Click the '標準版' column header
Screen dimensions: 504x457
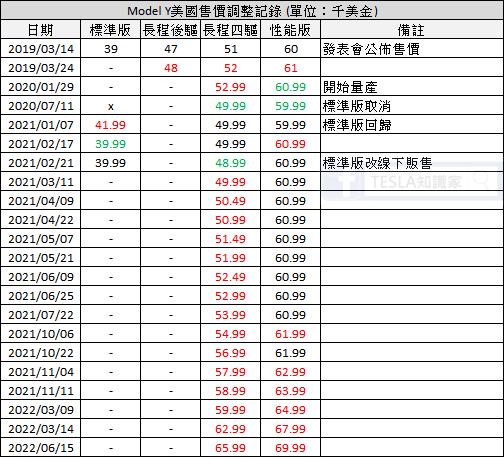point(110,30)
